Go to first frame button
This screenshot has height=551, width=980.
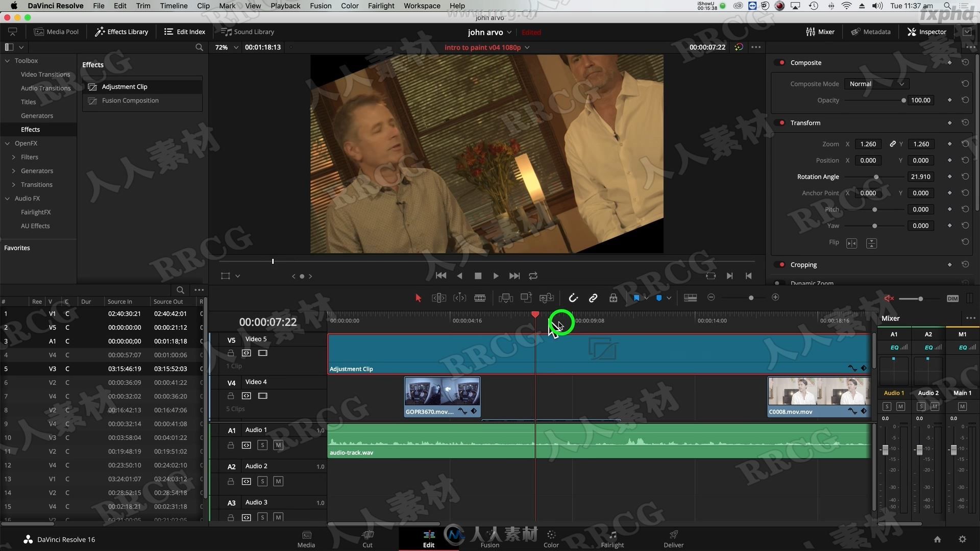click(441, 276)
